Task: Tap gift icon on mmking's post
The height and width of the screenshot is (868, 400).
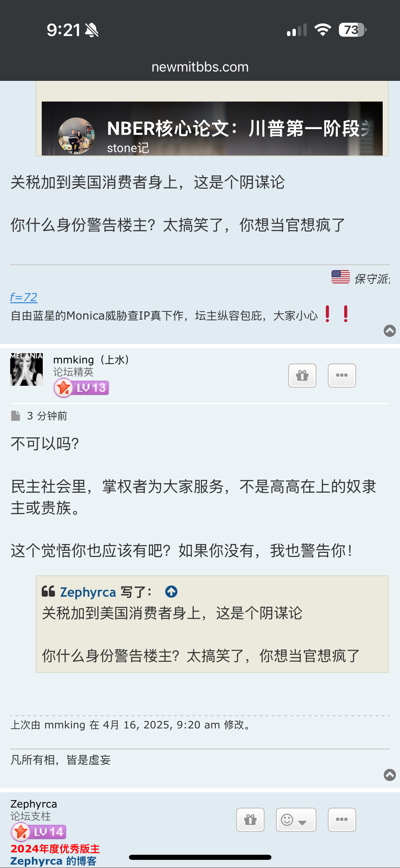Action: (x=302, y=375)
